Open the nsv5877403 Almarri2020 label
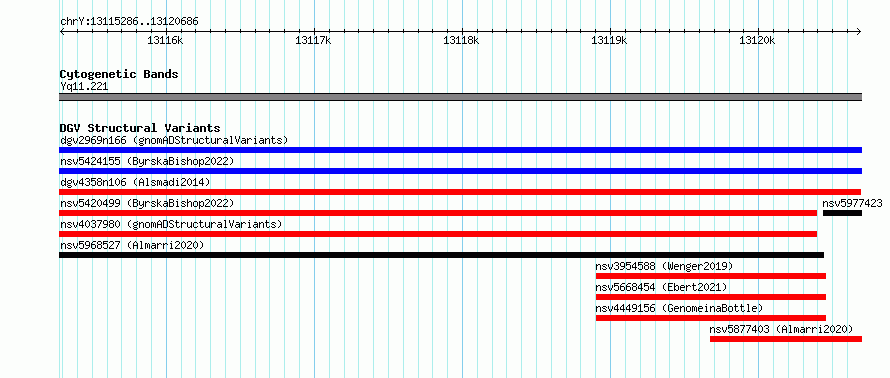 [x=782, y=329]
